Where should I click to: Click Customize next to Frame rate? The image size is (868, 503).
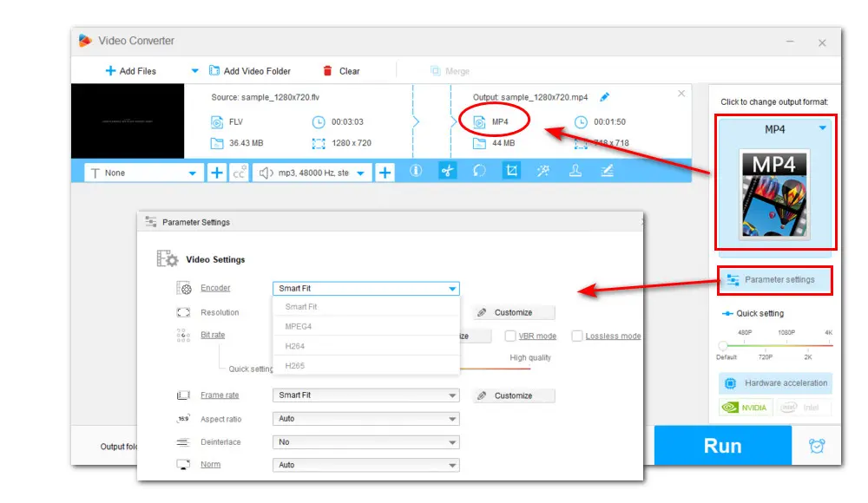[x=514, y=395]
